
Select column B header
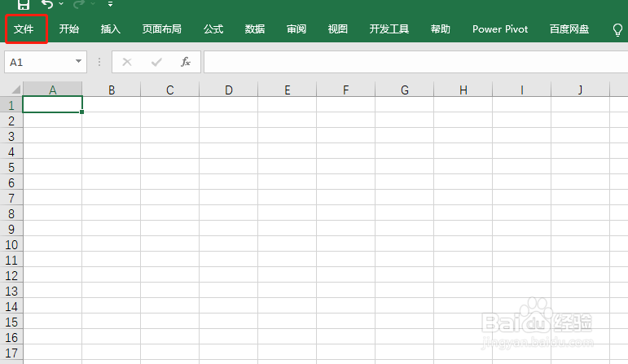pos(112,90)
